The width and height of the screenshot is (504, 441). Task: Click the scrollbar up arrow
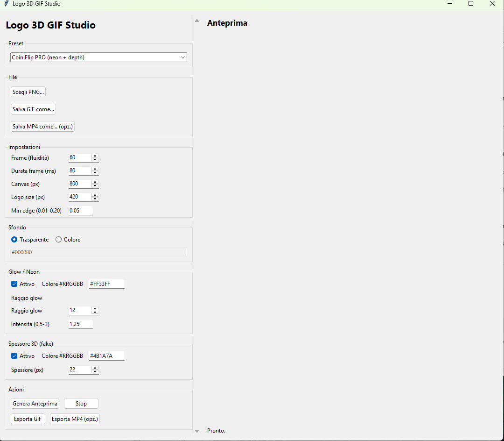pyautogui.click(x=197, y=21)
